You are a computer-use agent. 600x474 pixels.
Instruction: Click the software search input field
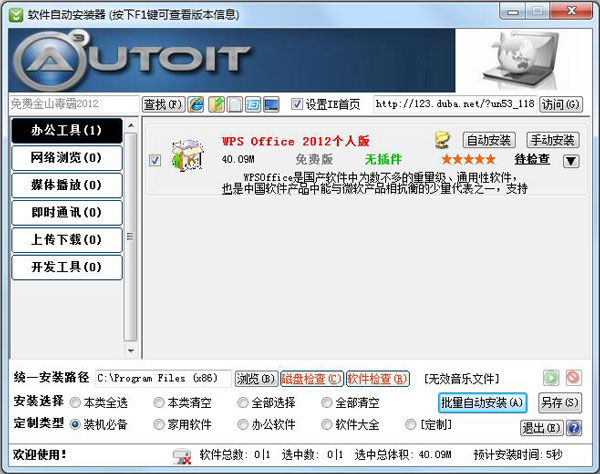pos(74,104)
